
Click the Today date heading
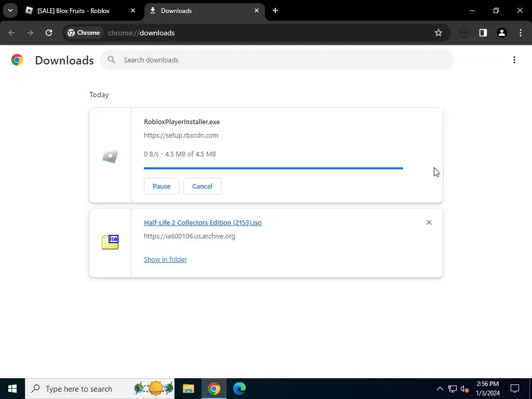tap(99, 95)
